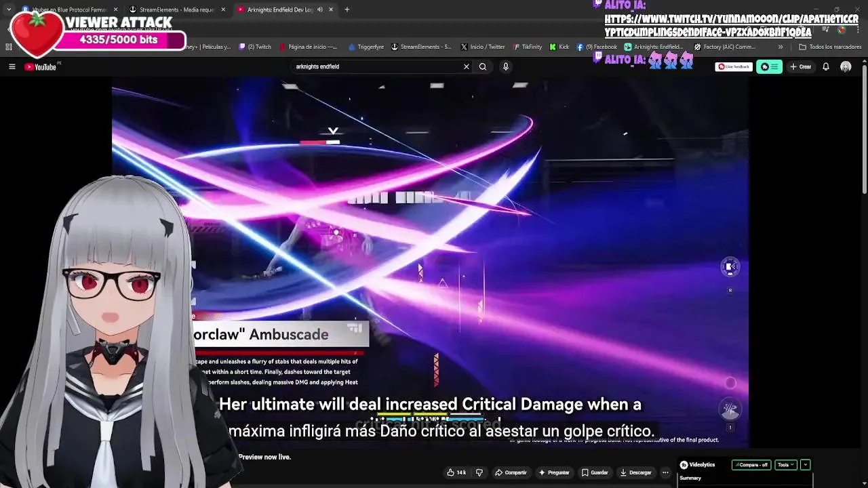Open the Kick bookmark
Screen dimensions: 868x488
[x=559, y=47]
